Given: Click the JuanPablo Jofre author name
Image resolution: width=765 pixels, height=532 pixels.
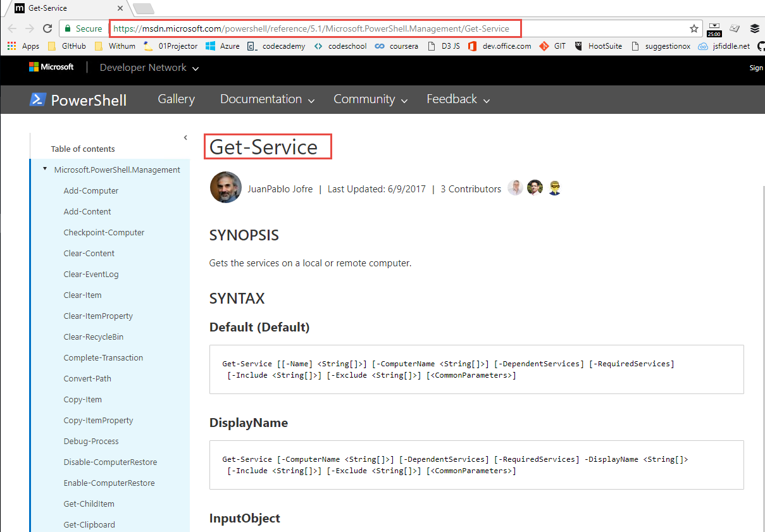Looking at the screenshot, I should (280, 189).
